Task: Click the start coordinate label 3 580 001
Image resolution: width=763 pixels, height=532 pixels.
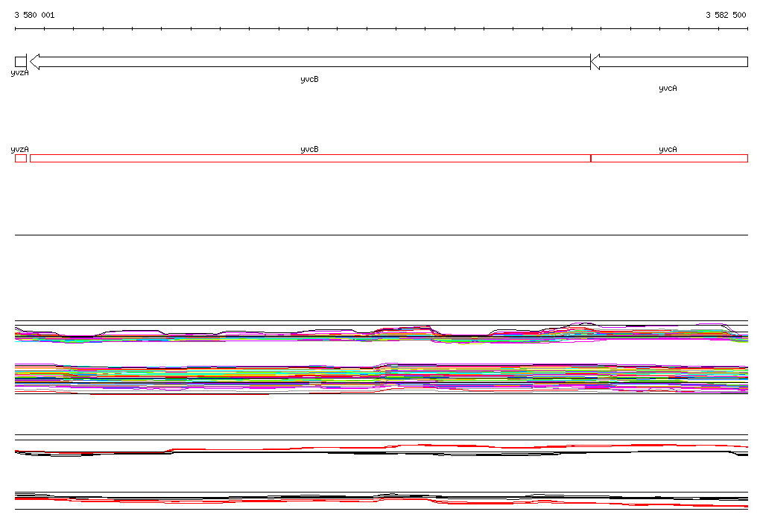Action: (34, 15)
